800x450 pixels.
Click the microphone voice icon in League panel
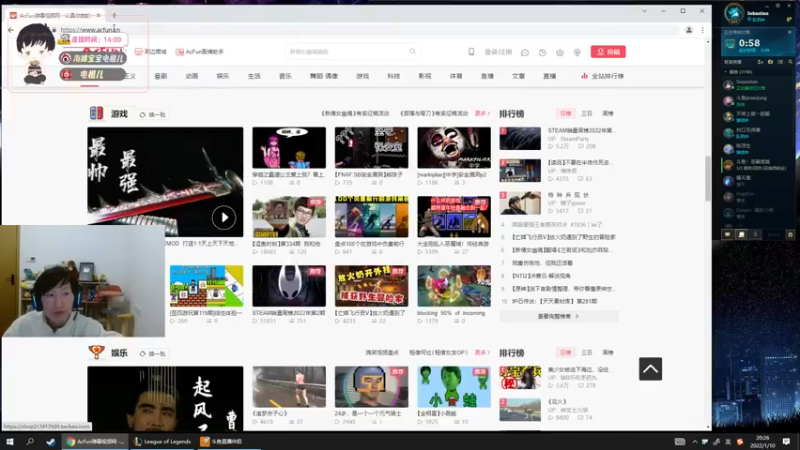756,234
